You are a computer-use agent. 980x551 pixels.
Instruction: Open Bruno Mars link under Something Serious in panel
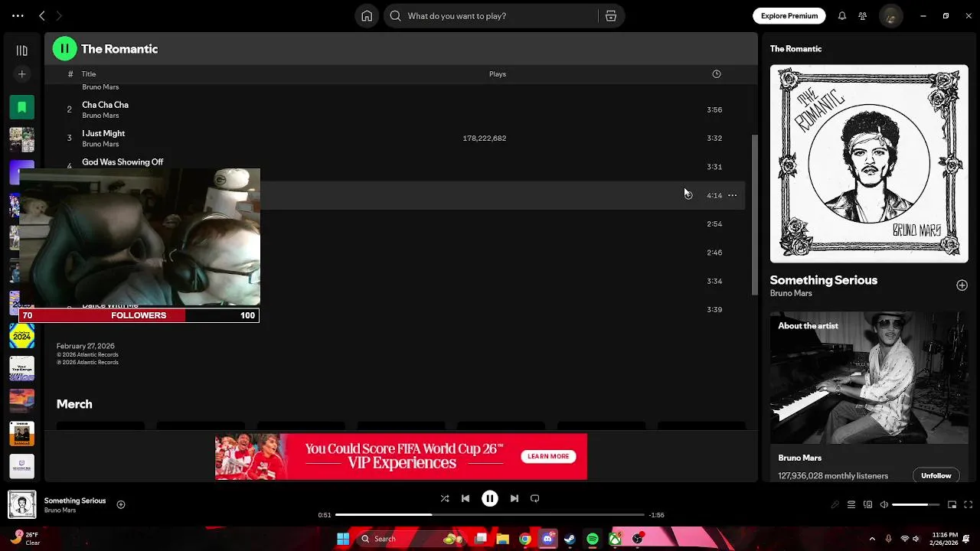click(791, 293)
